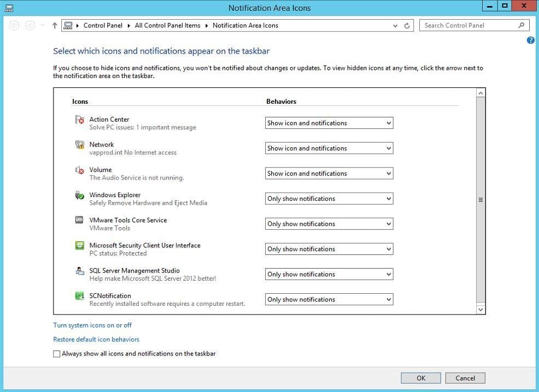The height and width of the screenshot is (392, 539).
Task: Click the SCNotification icon
Action: coord(79,295)
